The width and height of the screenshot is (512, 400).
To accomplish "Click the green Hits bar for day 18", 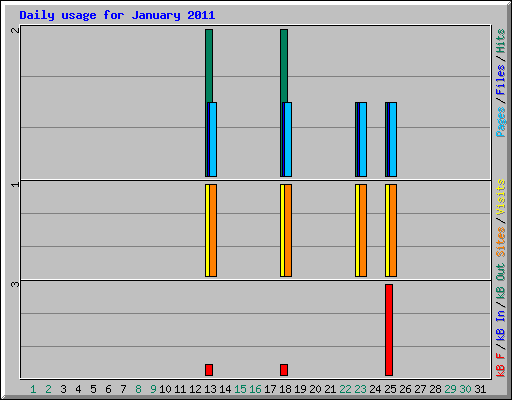I will click(x=284, y=66).
